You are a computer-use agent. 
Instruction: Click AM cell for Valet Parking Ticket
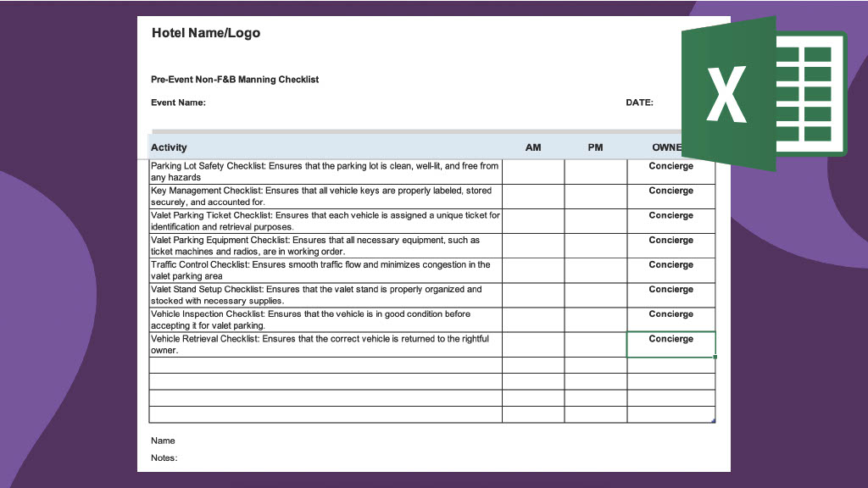(533, 221)
